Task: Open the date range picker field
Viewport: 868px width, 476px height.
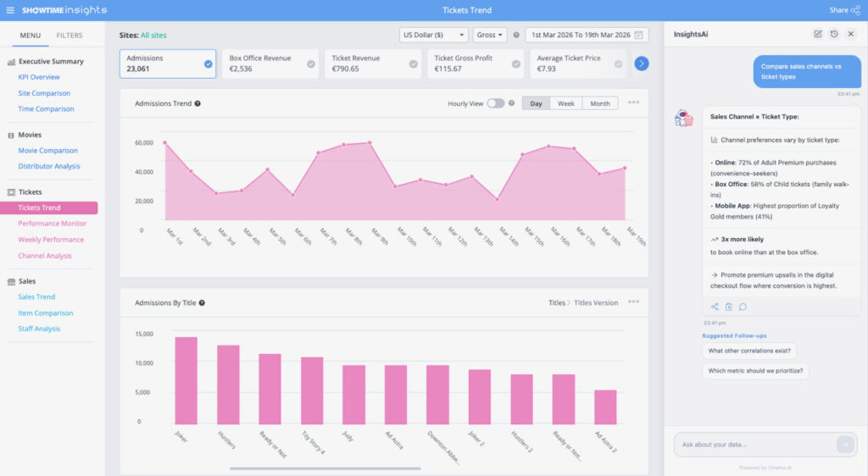Action: [587, 35]
